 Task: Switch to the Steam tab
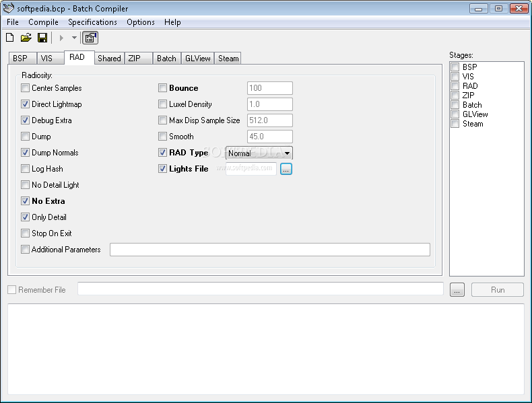[228, 59]
